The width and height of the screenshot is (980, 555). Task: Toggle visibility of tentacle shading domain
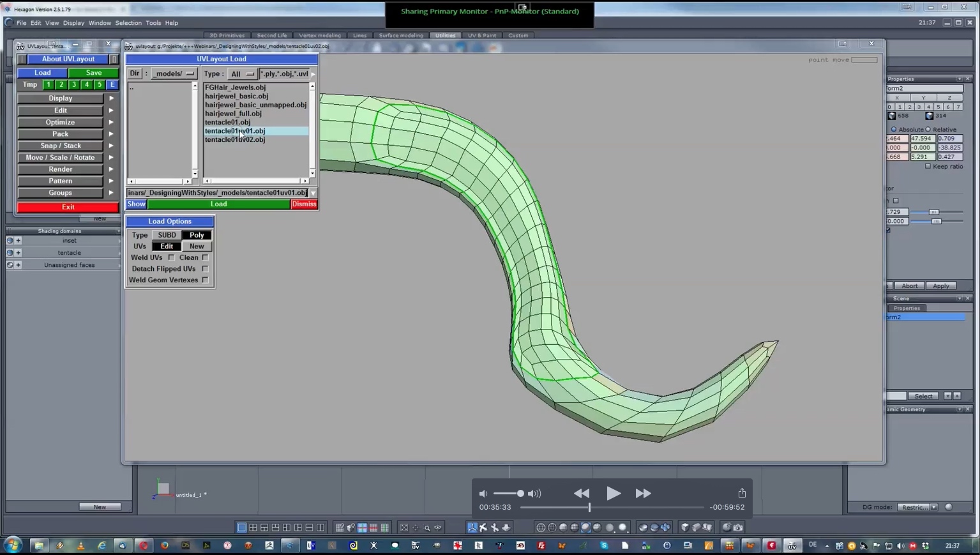[10, 253]
